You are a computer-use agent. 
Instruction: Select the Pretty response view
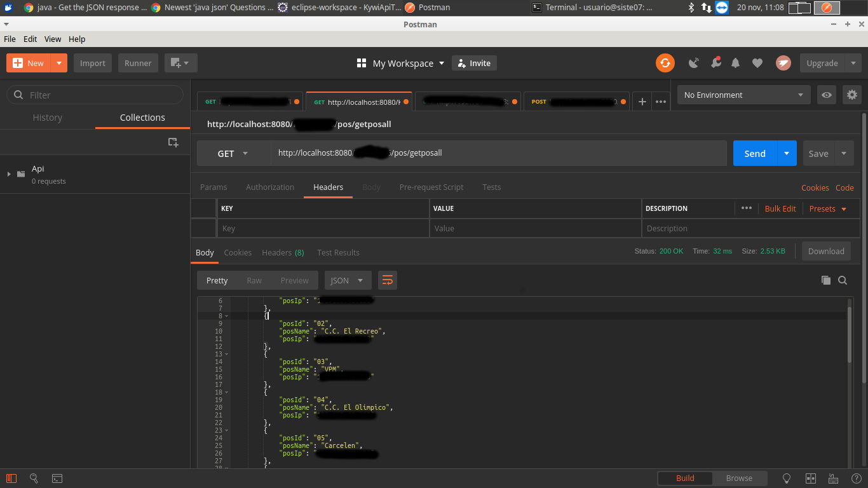click(217, 280)
